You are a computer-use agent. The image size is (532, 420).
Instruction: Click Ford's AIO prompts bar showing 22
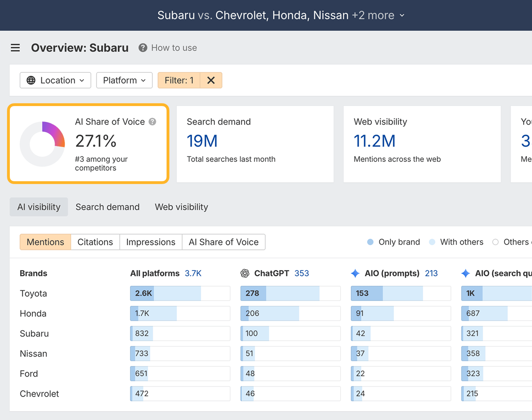[x=401, y=373]
